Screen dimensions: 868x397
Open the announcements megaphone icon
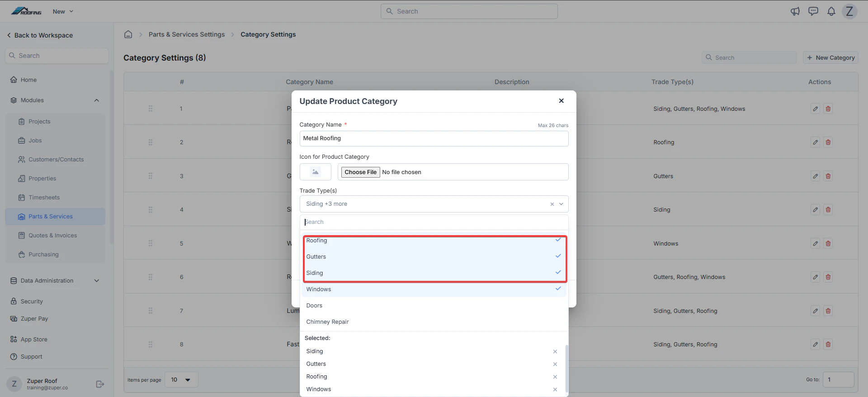795,11
